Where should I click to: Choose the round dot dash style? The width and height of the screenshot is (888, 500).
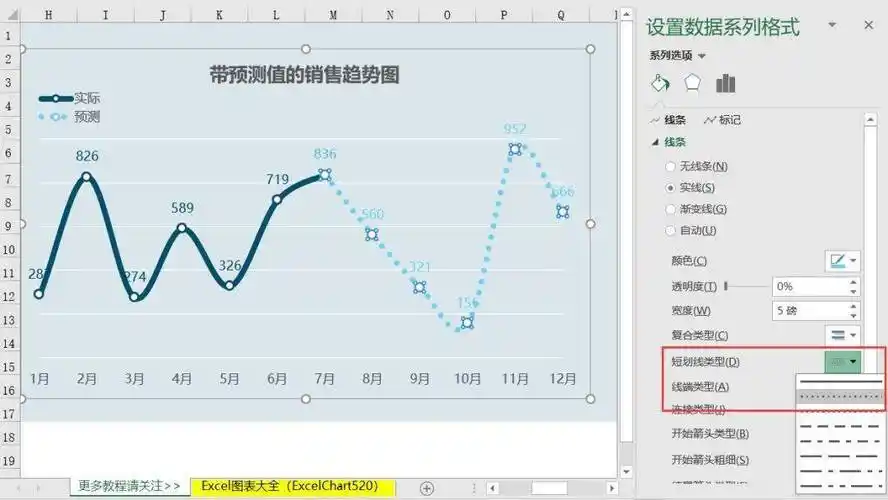840,397
